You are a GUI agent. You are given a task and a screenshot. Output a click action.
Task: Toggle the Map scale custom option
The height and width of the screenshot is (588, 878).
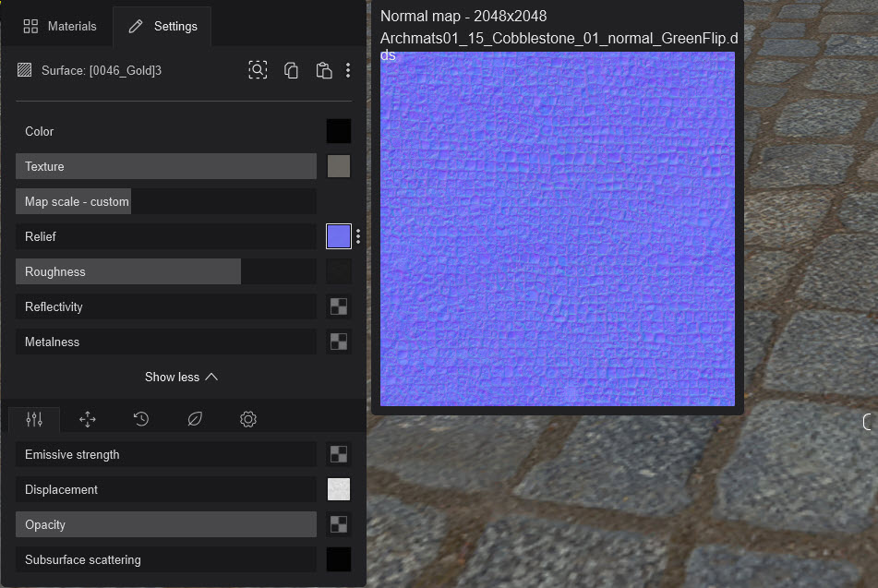(x=73, y=201)
